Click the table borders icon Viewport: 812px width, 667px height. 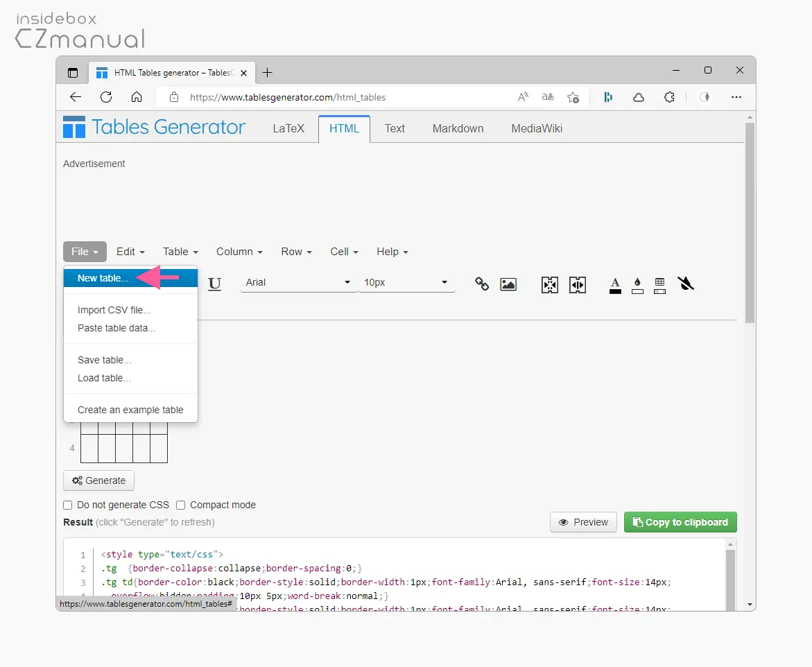click(659, 286)
